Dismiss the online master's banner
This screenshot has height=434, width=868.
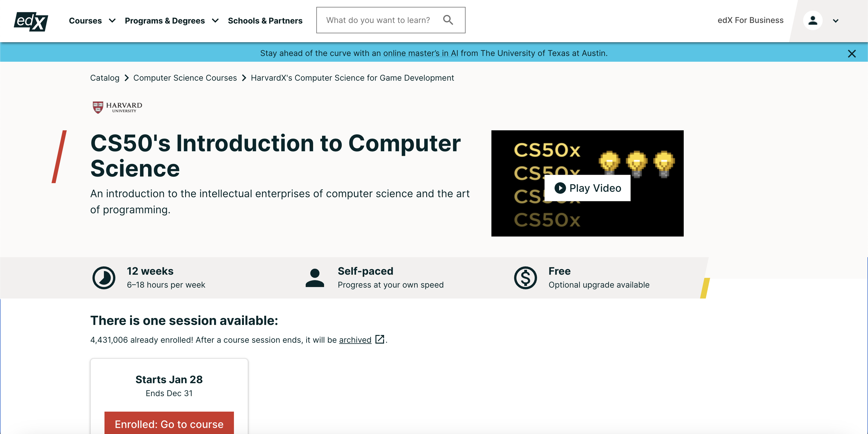[852, 54]
